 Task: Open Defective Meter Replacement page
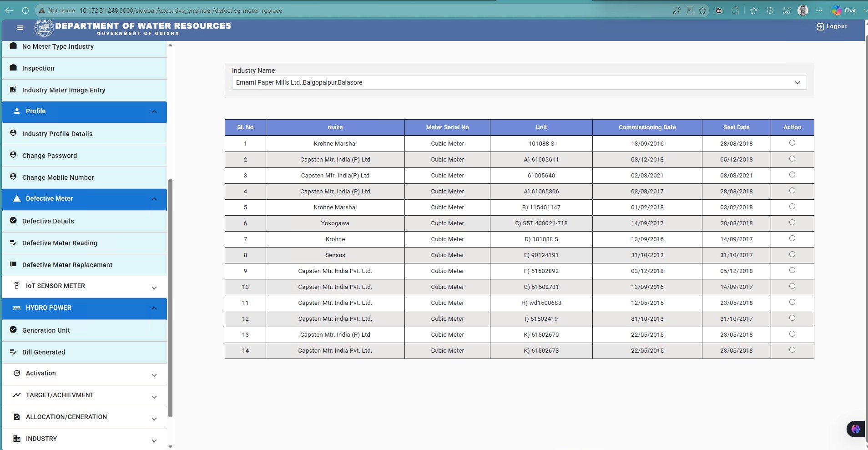tap(84, 265)
